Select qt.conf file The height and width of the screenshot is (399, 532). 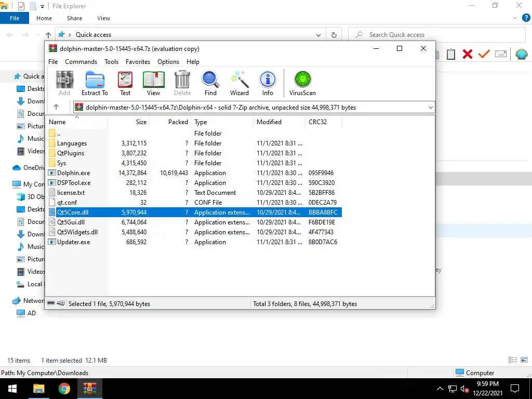[x=67, y=202]
